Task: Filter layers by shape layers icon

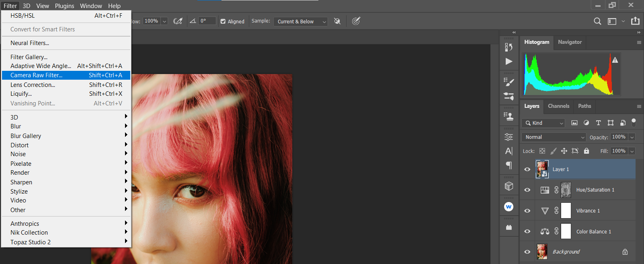Action: pyautogui.click(x=611, y=123)
